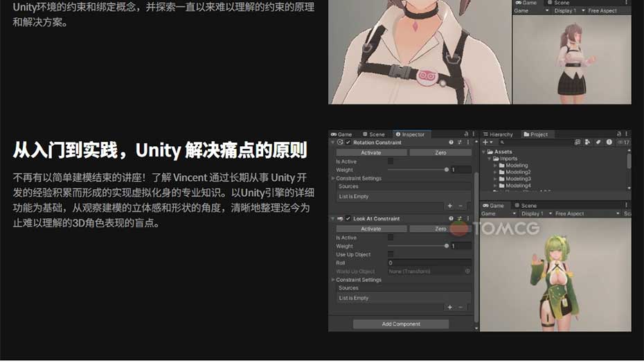Click the Search by Type icon in Project toolbar
This screenshot has width=644, height=363.
coord(588,142)
